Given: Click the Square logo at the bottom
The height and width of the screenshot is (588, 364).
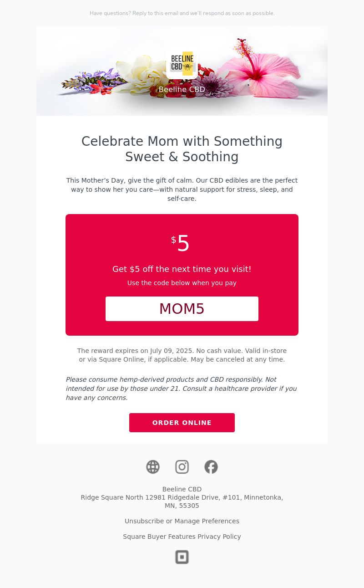Looking at the screenshot, I should 182,557.
